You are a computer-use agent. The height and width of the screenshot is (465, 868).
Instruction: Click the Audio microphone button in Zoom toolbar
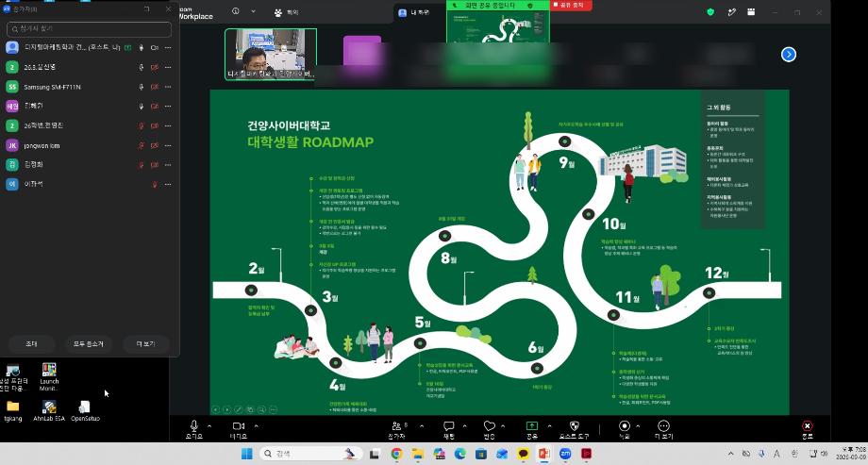pyautogui.click(x=193, y=429)
